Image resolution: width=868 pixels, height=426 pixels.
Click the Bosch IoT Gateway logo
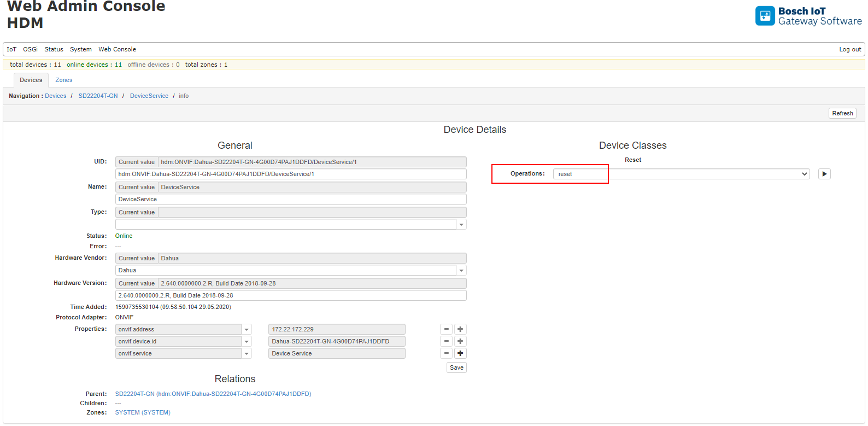tap(765, 16)
